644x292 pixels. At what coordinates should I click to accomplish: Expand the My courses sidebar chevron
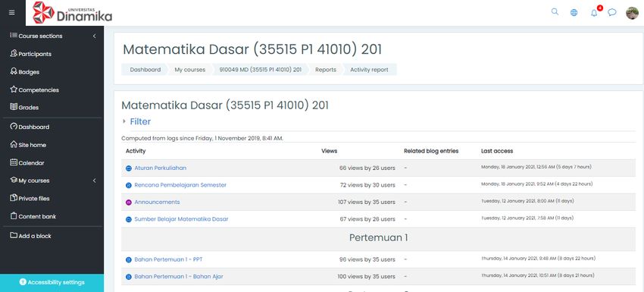pyautogui.click(x=94, y=181)
